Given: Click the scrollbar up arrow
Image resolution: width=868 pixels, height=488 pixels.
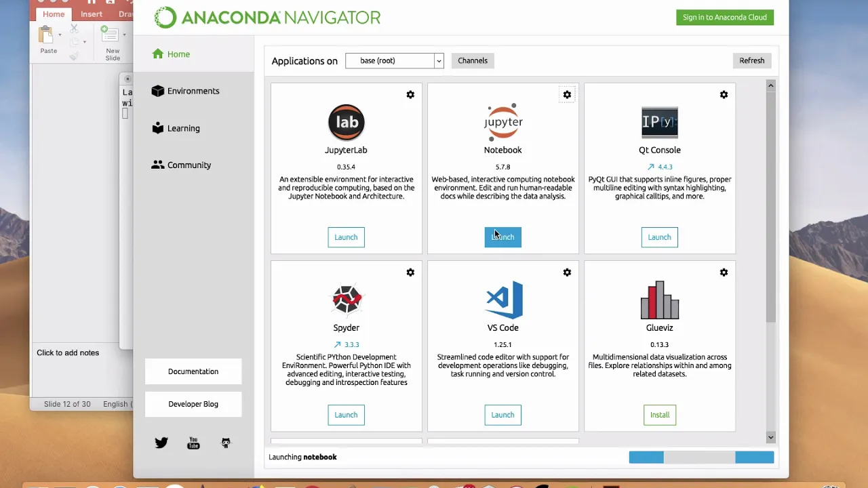Looking at the screenshot, I should tap(770, 85).
